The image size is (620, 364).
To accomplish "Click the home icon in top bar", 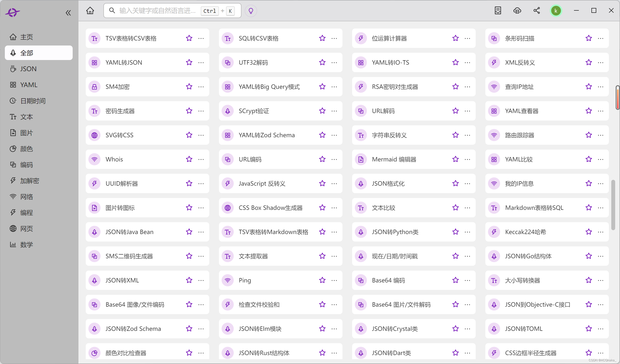I will point(90,11).
